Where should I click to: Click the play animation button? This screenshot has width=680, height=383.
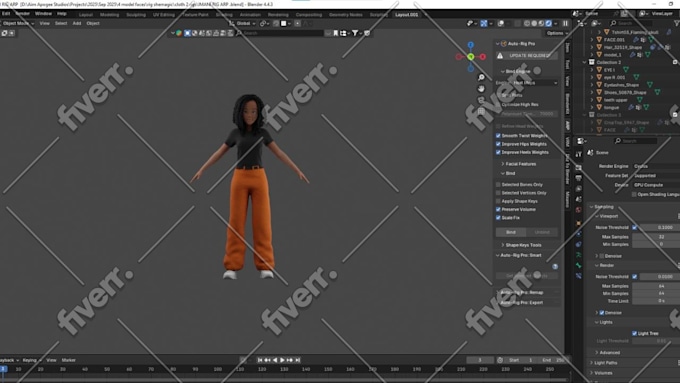click(x=282, y=360)
